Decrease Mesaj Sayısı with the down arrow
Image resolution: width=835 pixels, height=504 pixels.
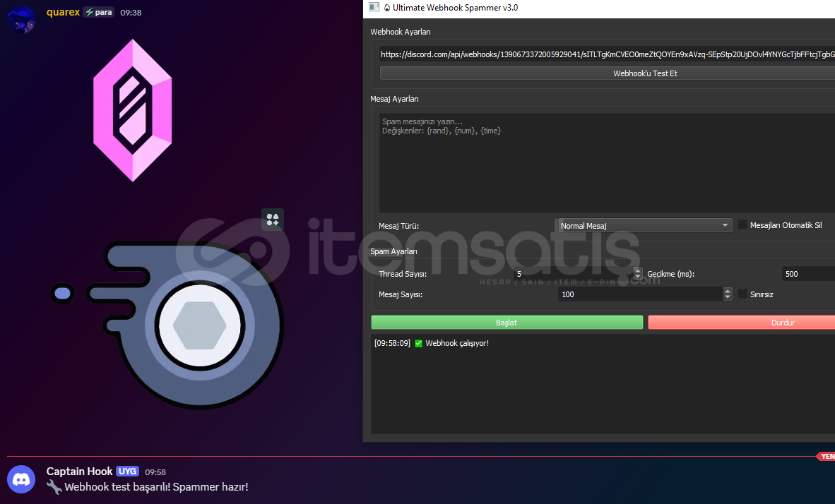pos(728,297)
